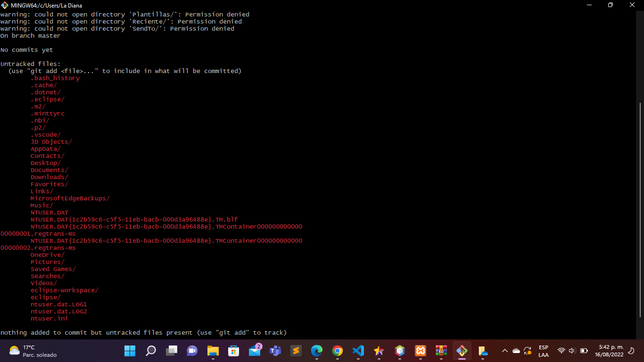The height and width of the screenshot is (362, 644).
Task: Open Wi-Fi network settings in tray
Action: (x=561, y=351)
